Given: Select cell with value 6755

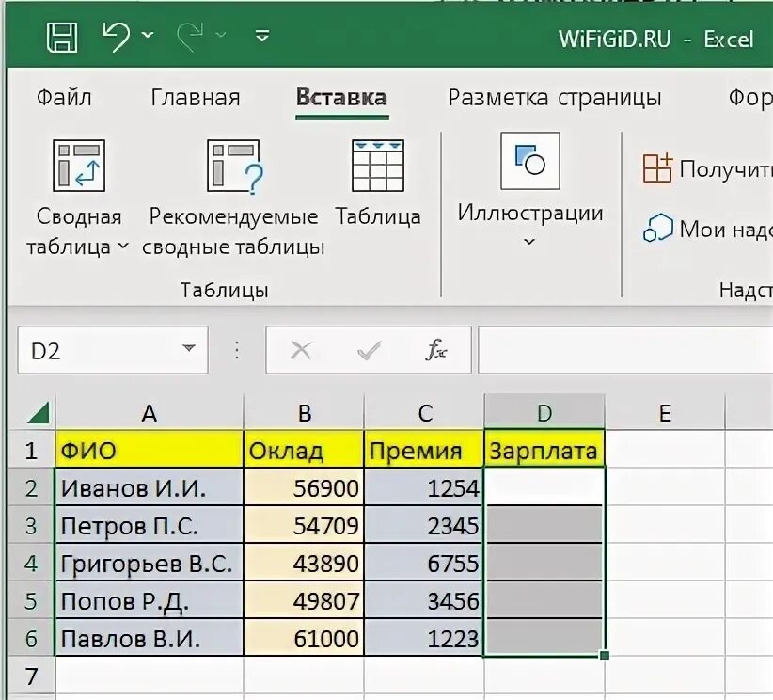Looking at the screenshot, I should [x=424, y=563].
